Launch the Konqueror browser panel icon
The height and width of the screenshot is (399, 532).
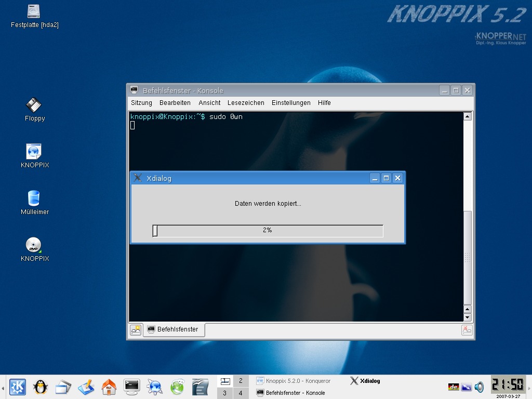point(154,387)
